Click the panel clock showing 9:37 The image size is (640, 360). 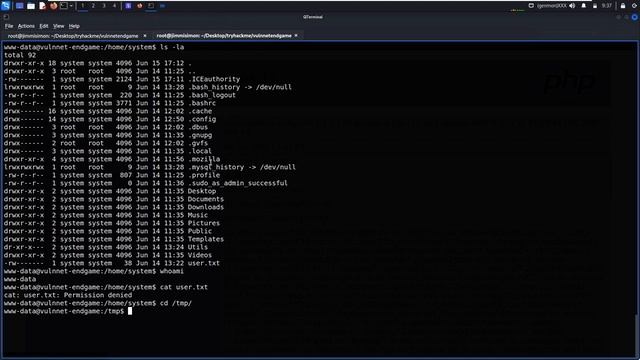pyautogui.click(x=607, y=6)
